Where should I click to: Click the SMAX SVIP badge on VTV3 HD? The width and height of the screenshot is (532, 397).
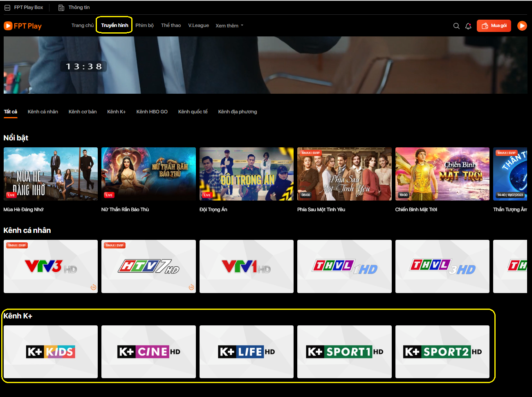coord(17,245)
